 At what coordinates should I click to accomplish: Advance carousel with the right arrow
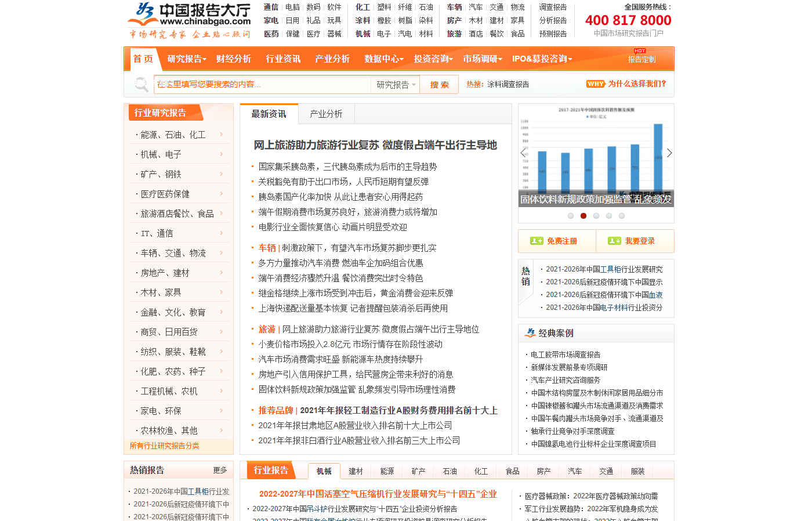pyautogui.click(x=669, y=153)
